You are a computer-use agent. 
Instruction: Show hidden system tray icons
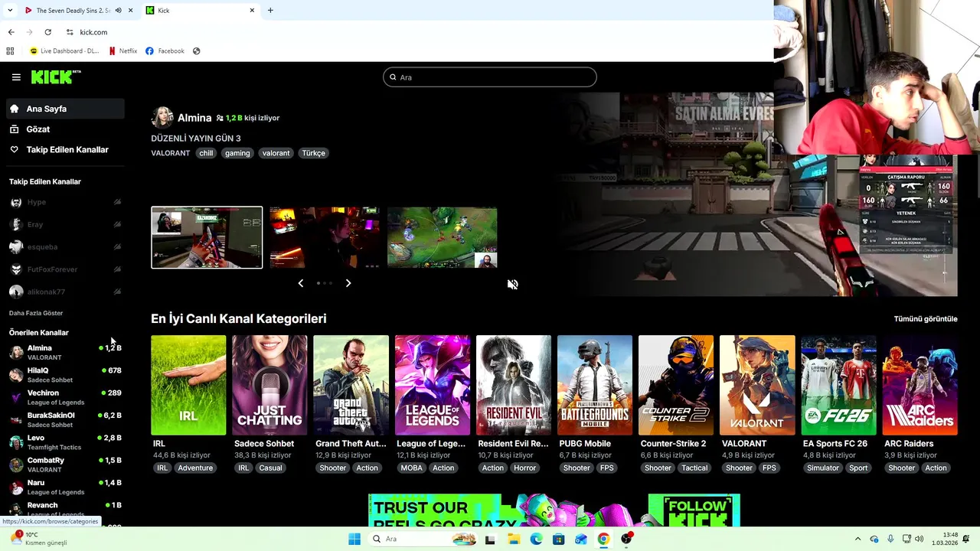point(857,539)
